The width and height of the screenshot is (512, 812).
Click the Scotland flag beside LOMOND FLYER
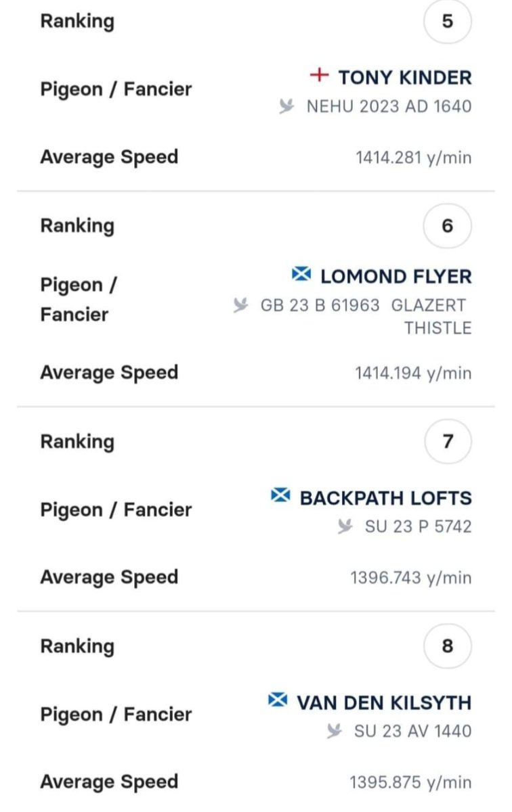pyautogui.click(x=301, y=274)
